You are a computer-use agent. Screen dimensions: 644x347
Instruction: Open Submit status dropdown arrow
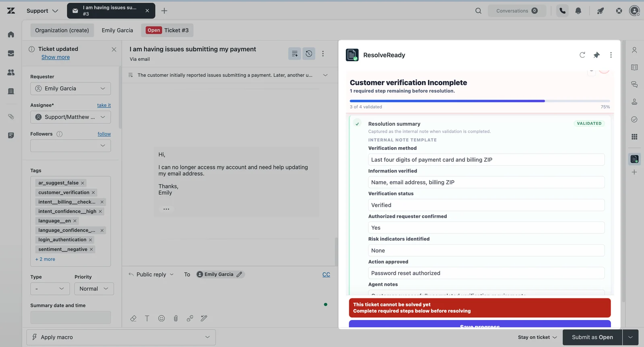pos(630,337)
